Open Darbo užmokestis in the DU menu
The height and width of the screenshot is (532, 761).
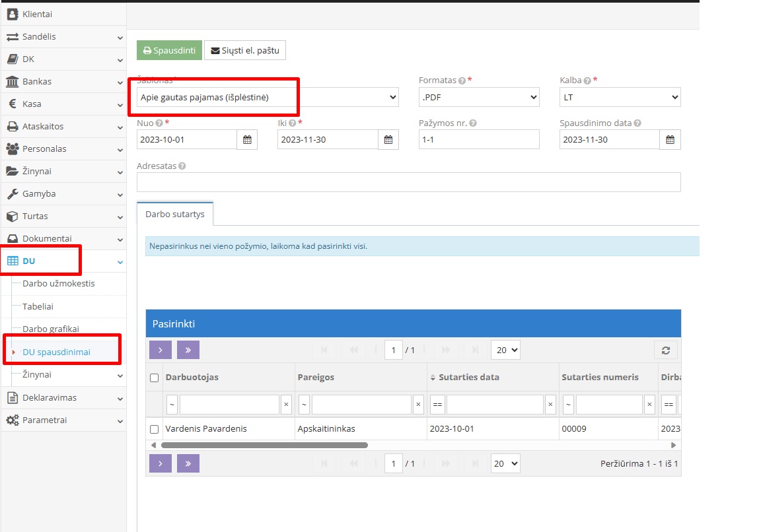[x=59, y=284]
